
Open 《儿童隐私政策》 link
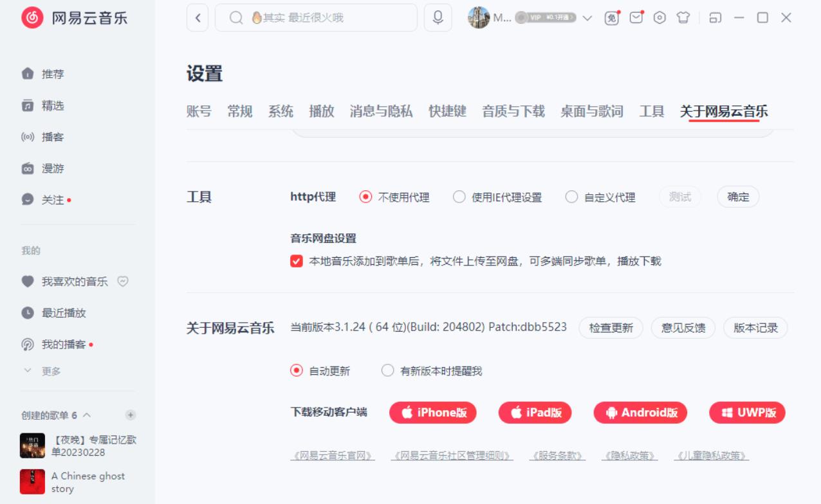click(712, 455)
